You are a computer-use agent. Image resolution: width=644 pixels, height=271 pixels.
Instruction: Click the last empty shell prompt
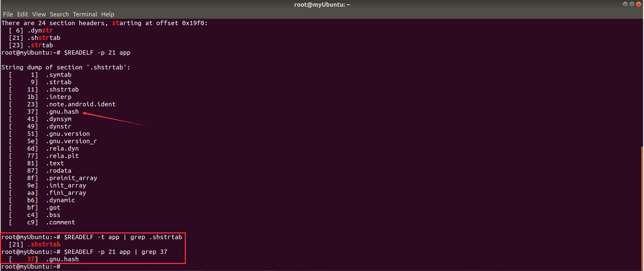pos(31,267)
